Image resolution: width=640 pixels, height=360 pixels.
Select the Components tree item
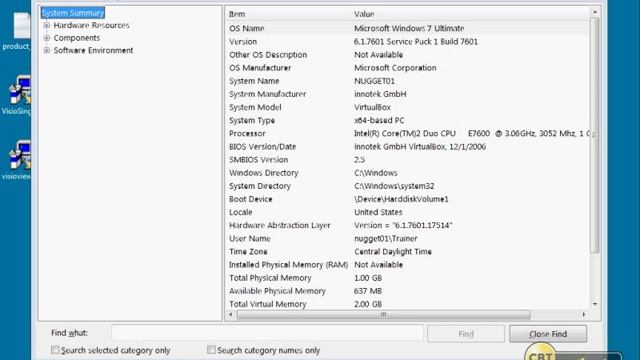(x=76, y=38)
